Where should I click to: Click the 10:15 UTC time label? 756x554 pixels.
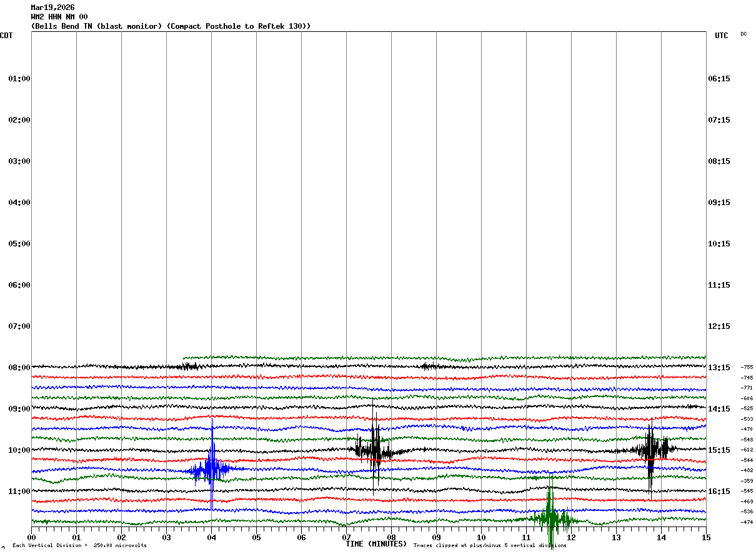pyautogui.click(x=719, y=244)
